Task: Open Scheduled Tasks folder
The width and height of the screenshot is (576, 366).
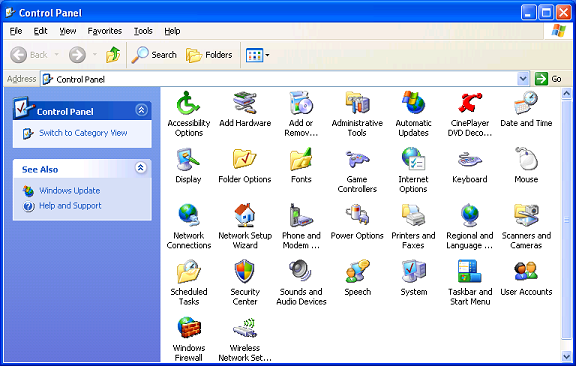Action: tap(188, 272)
